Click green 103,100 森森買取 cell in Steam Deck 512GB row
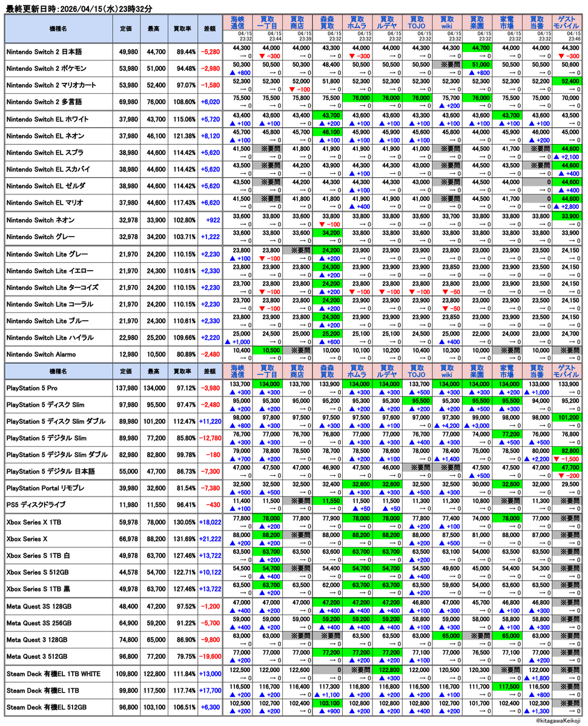 328,704
